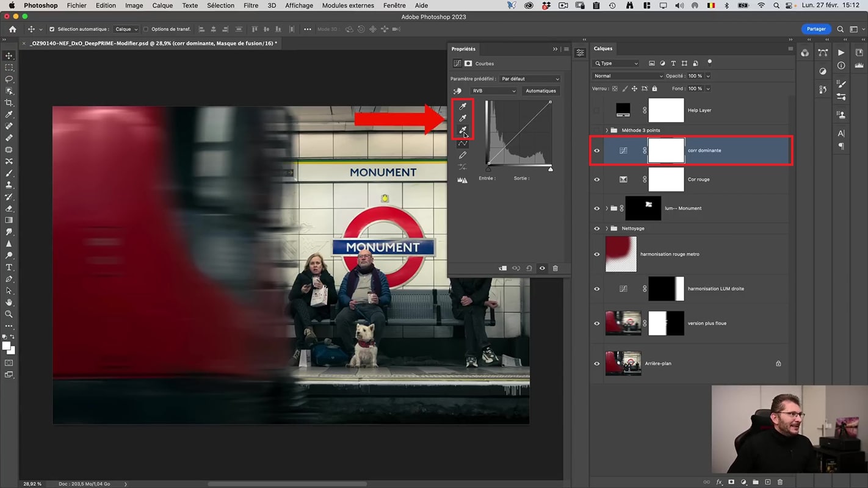Viewport: 868px width, 488px height.
Task: Pick the black point eyedropper in Curves
Action: pyautogui.click(x=463, y=106)
